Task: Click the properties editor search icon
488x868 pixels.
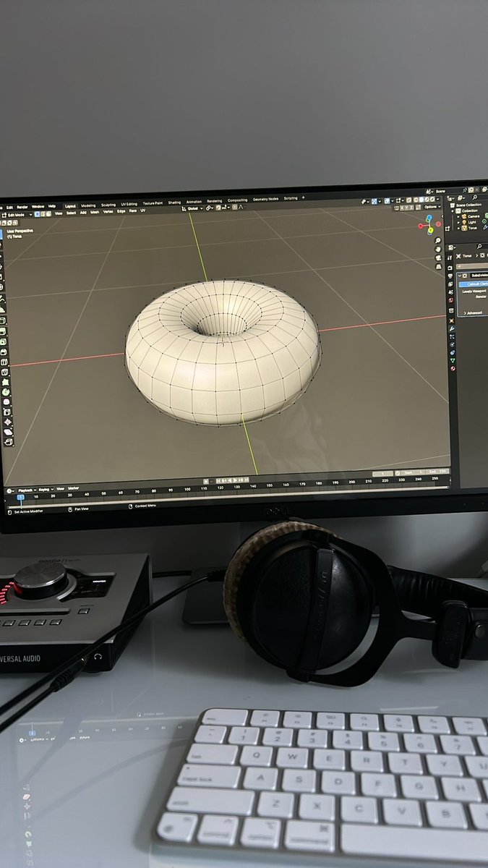Action: pos(479,247)
